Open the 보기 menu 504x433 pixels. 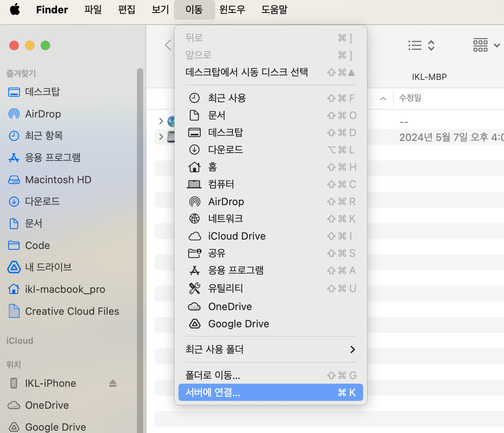point(160,9)
